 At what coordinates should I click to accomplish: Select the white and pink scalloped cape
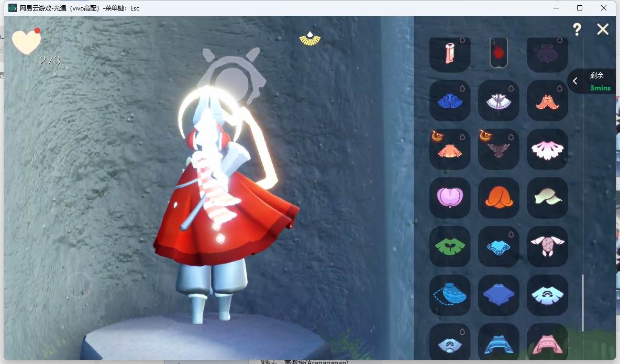point(547,149)
